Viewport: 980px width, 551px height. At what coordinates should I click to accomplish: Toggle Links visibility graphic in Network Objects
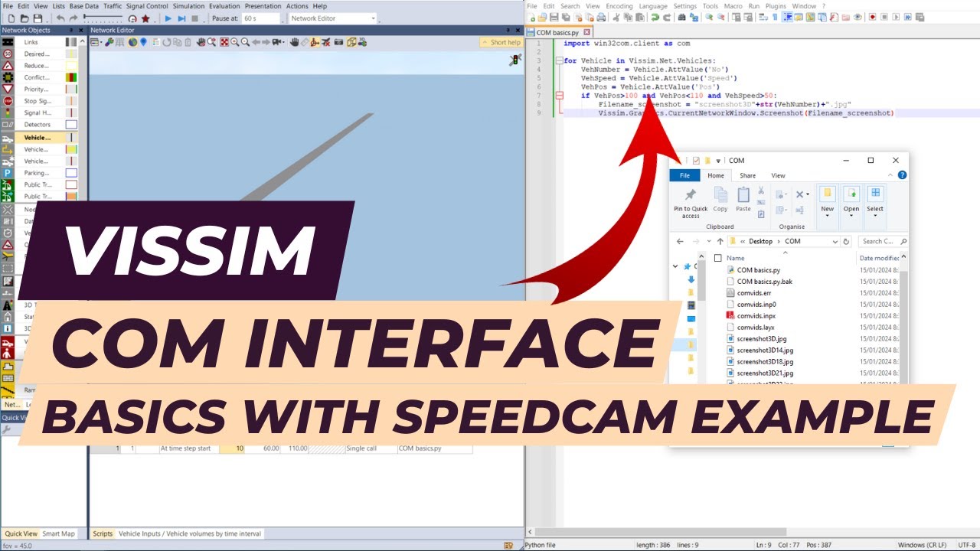pos(70,42)
